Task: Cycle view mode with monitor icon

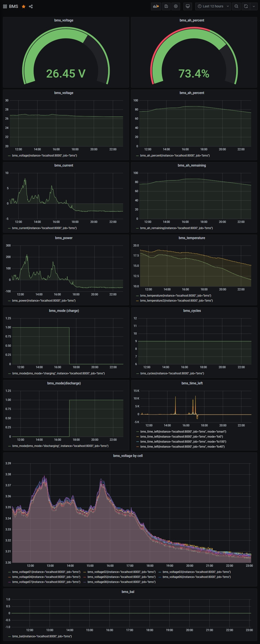Action: pos(188,6)
